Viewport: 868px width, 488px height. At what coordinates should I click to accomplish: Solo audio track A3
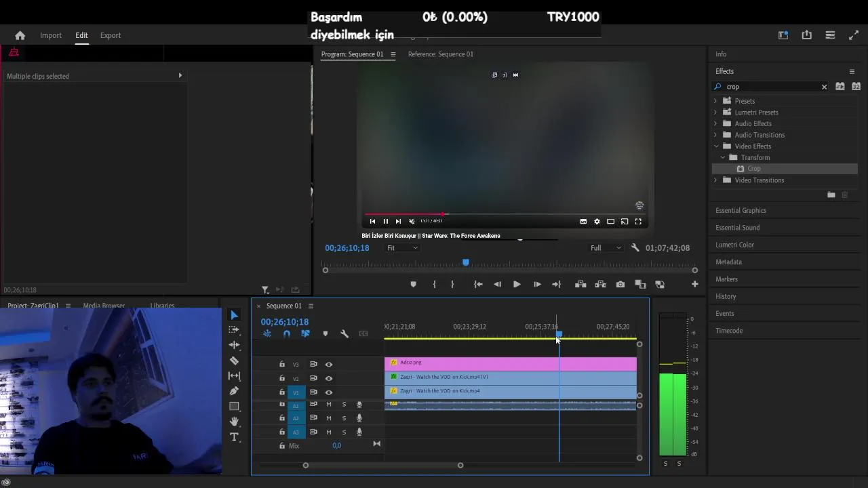(344, 432)
